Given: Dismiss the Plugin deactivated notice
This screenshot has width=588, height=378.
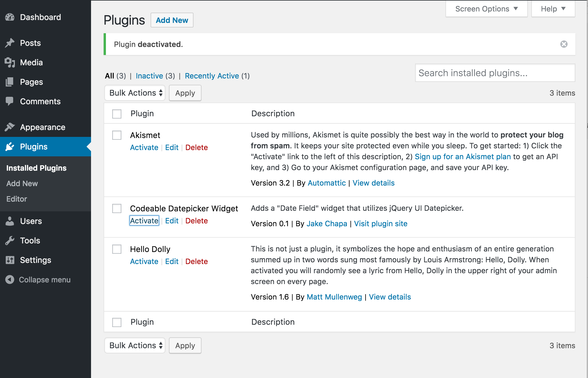Looking at the screenshot, I should click(564, 44).
